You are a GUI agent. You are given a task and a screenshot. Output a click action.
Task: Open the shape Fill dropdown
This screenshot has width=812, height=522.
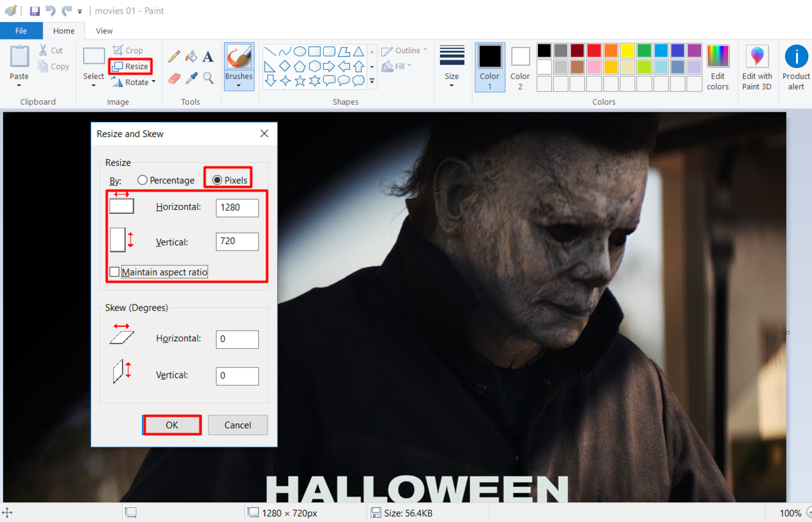click(397, 66)
